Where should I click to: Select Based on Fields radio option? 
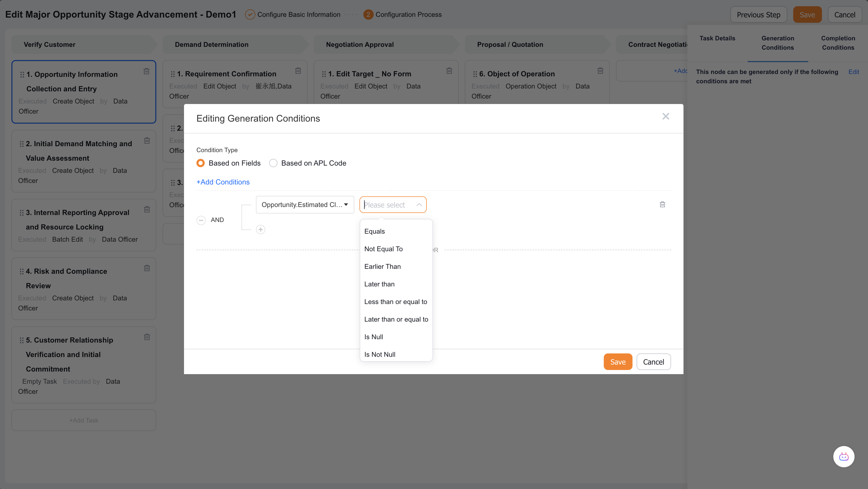tap(201, 163)
